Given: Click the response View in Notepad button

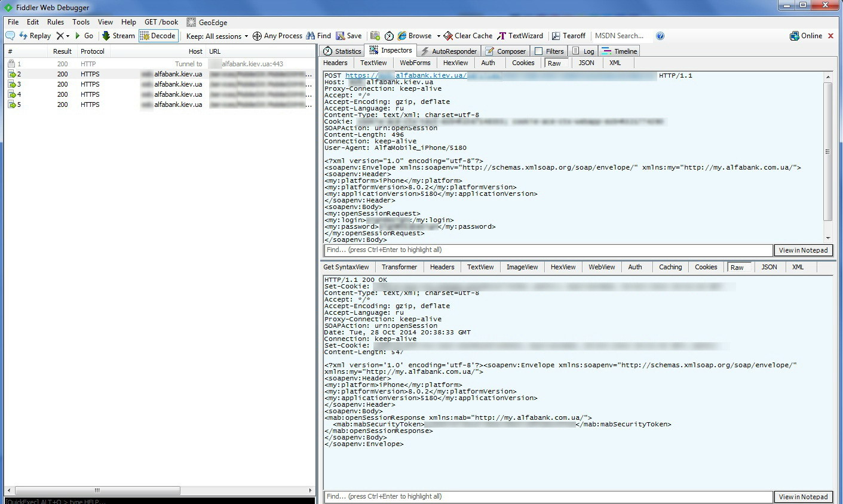Looking at the screenshot, I should [x=803, y=497].
